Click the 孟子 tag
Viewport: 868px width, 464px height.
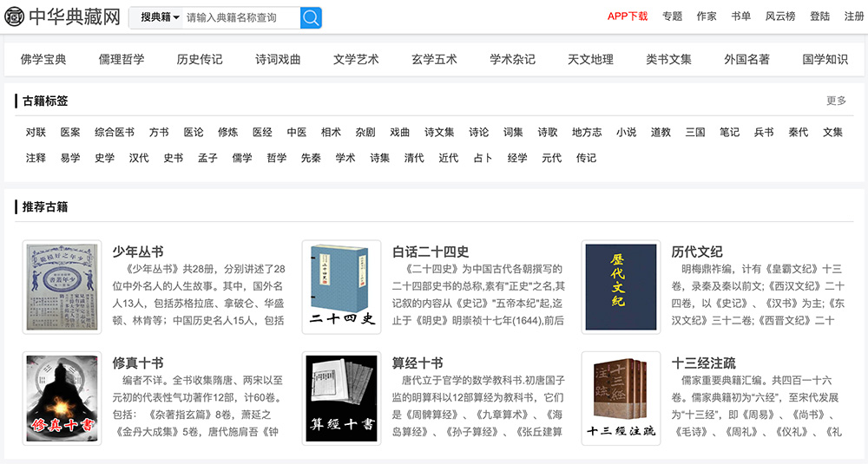[207, 158]
